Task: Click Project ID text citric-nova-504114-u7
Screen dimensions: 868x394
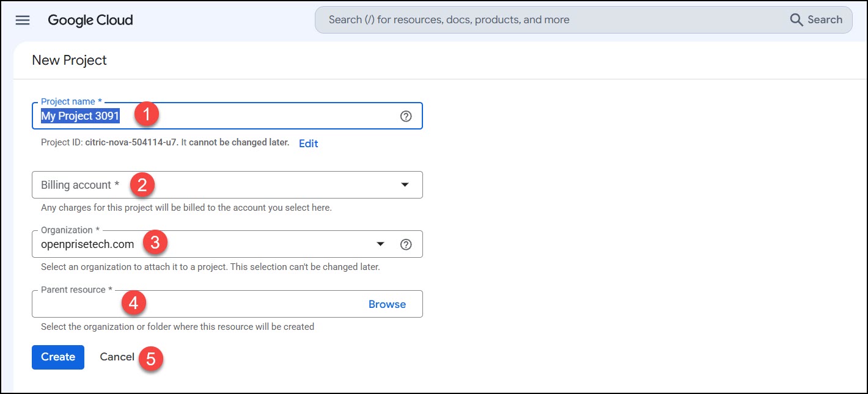Action: click(x=131, y=142)
